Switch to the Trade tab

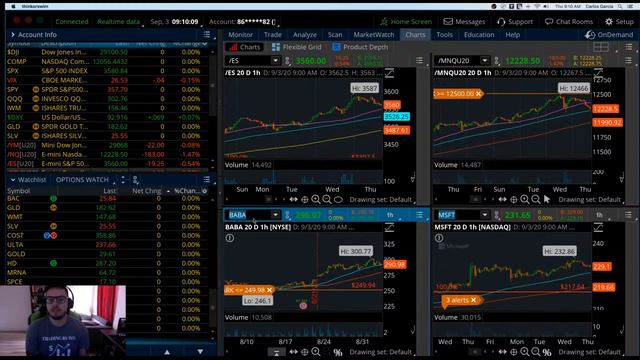point(273,35)
